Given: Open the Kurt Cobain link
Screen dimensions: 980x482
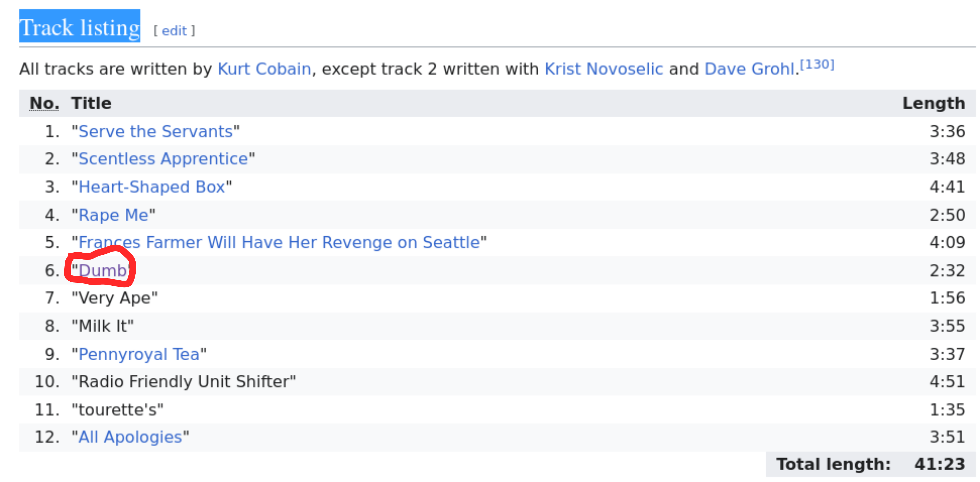Looking at the screenshot, I should (x=264, y=69).
